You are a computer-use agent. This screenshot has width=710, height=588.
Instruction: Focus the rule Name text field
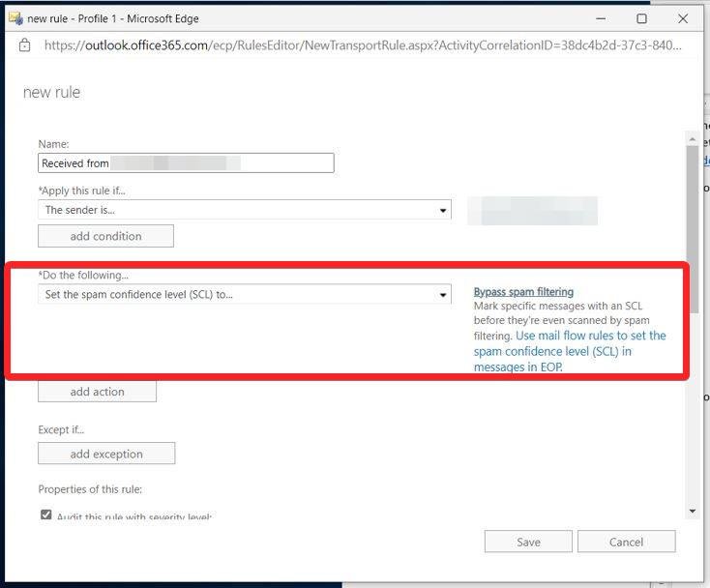[x=186, y=163]
